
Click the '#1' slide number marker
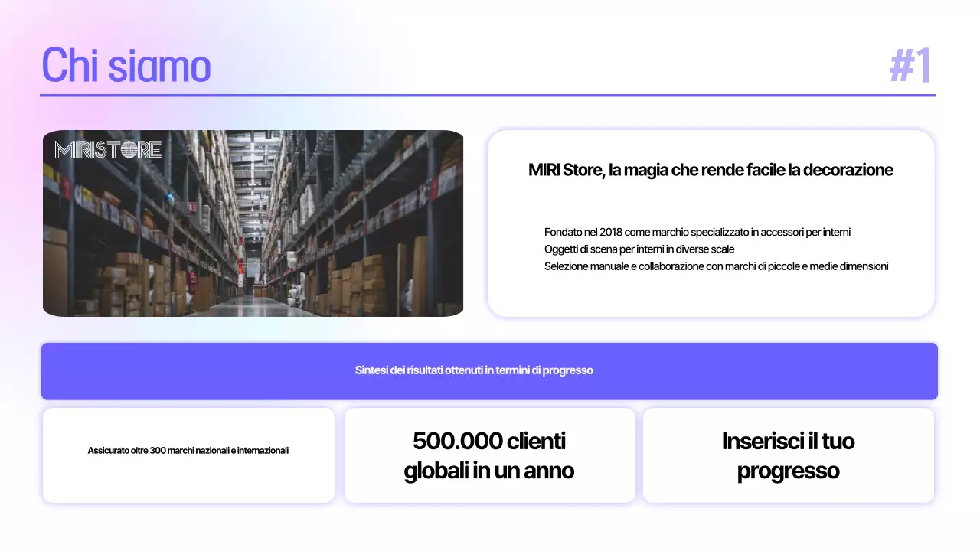(x=911, y=65)
